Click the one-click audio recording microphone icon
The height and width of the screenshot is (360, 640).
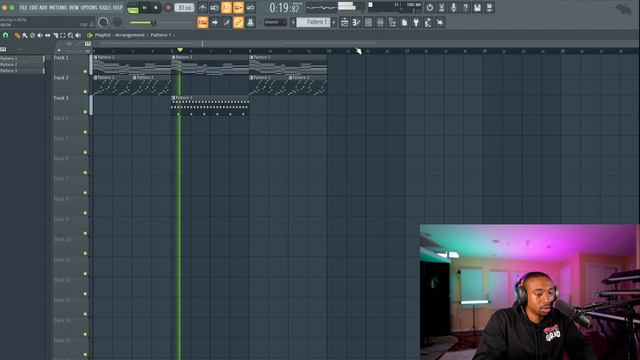pos(453,8)
